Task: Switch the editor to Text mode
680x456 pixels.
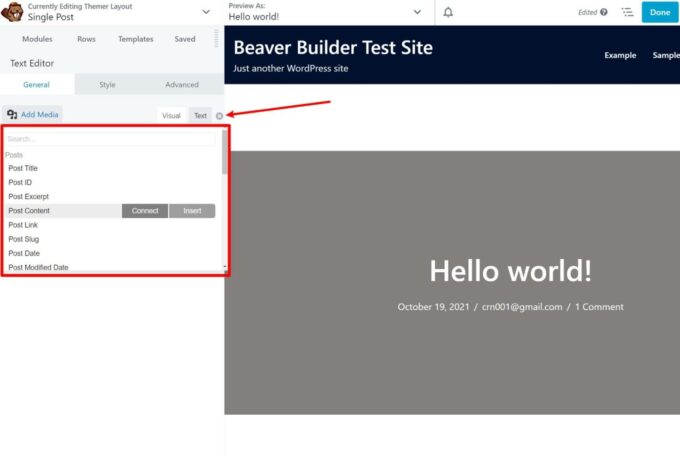Action: point(200,115)
